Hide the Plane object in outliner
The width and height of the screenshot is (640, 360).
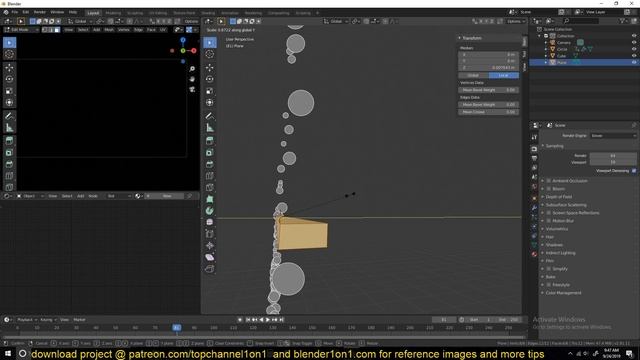pos(634,62)
